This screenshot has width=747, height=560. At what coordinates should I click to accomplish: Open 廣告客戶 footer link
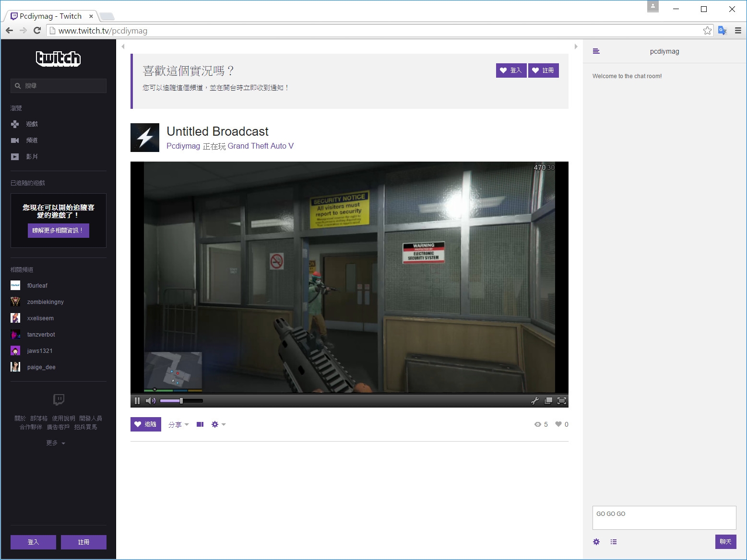tap(58, 427)
